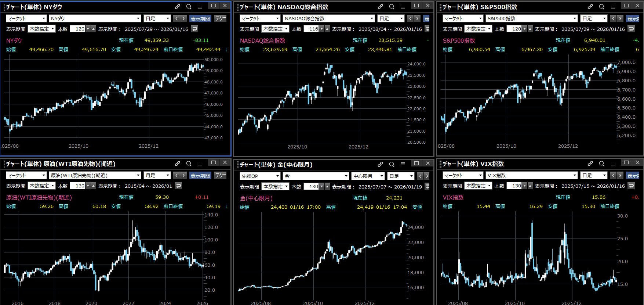644x305 pixels.
Task: Open the テクニカル tab in NYダウ panel
Action: (x=221, y=18)
